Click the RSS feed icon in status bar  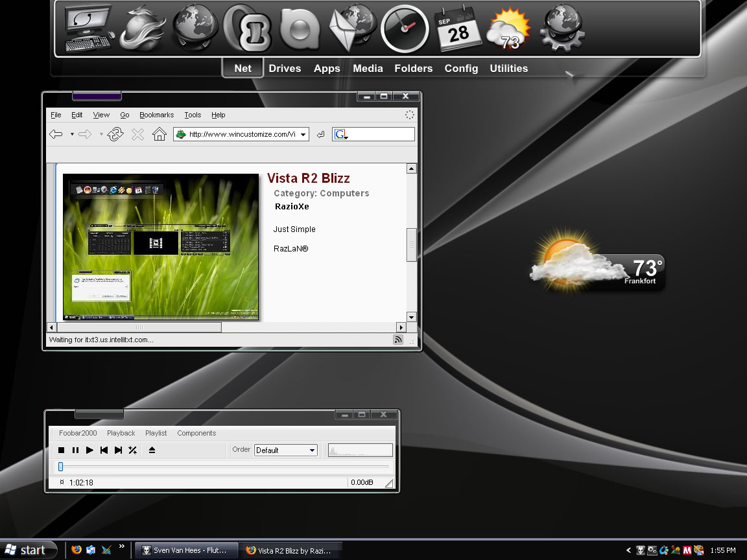coord(397,340)
